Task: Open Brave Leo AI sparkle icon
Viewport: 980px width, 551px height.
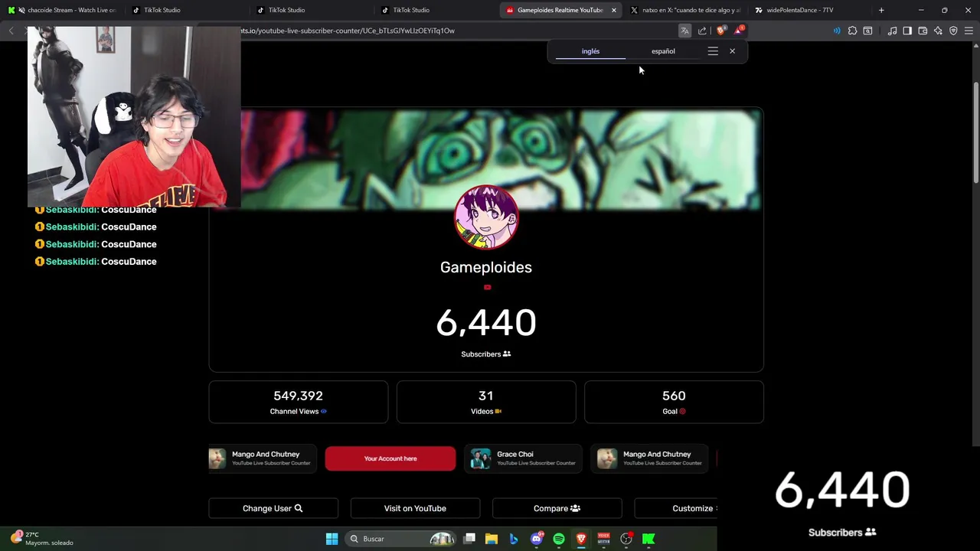Action: coord(938,31)
